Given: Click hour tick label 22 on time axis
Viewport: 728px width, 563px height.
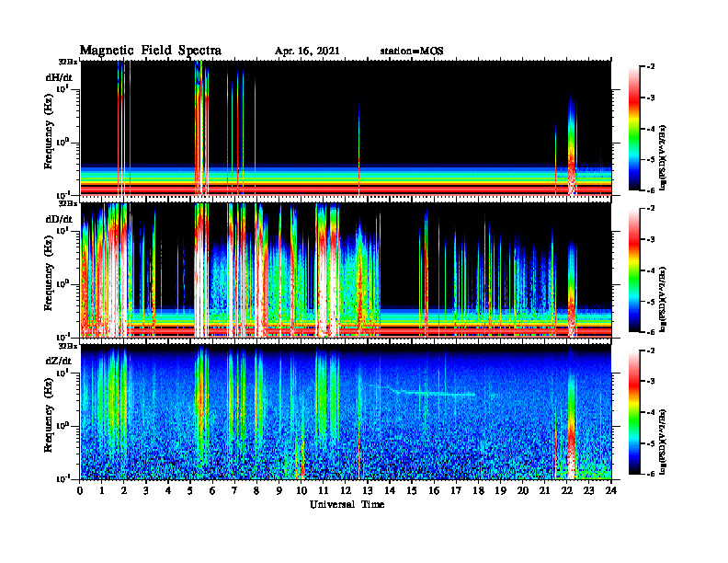Looking at the screenshot, I should pos(566,490).
